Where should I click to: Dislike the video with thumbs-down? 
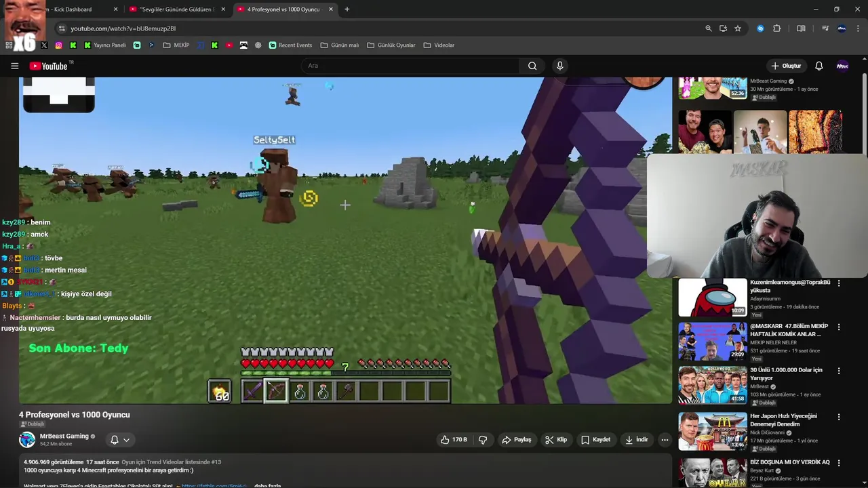coord(483,440)
